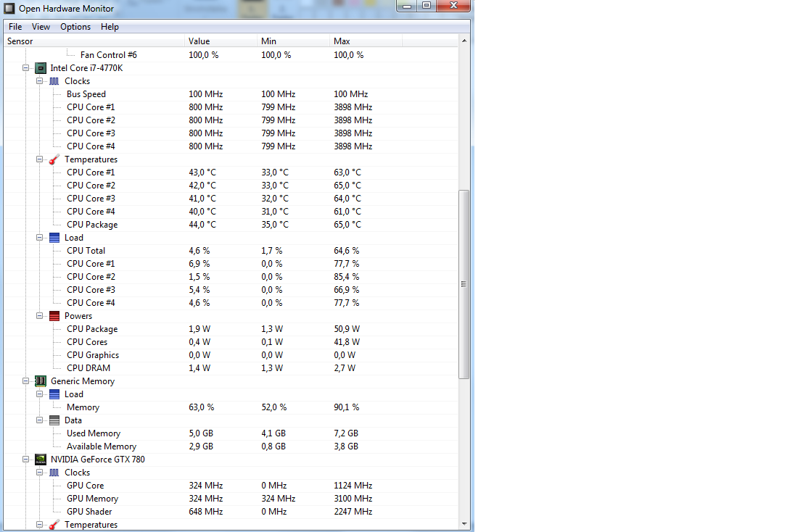
Task: Collapse the Powers group
Action: tap(39, 316)
